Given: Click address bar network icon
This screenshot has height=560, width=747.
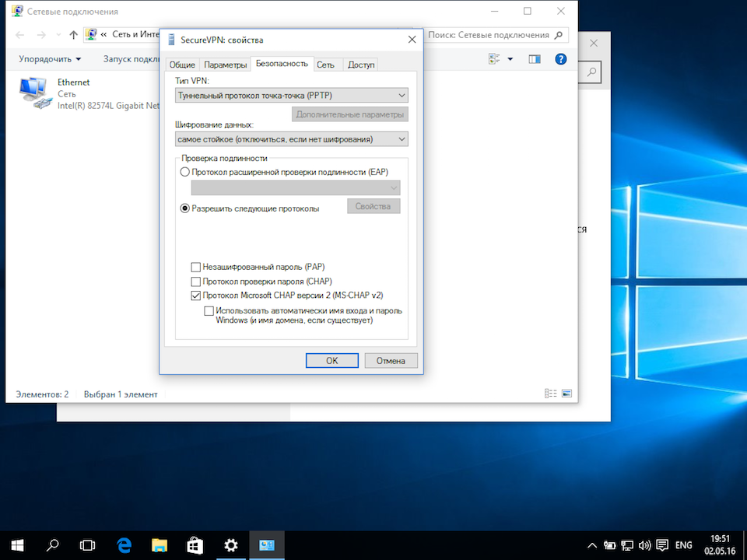Looking at the screenshot, I should tap(91, 34).
